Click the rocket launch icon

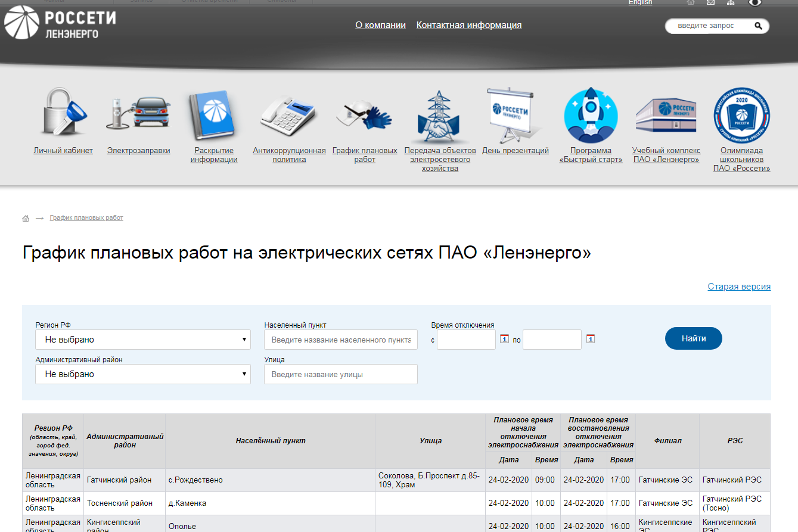(x=591, y=115)
